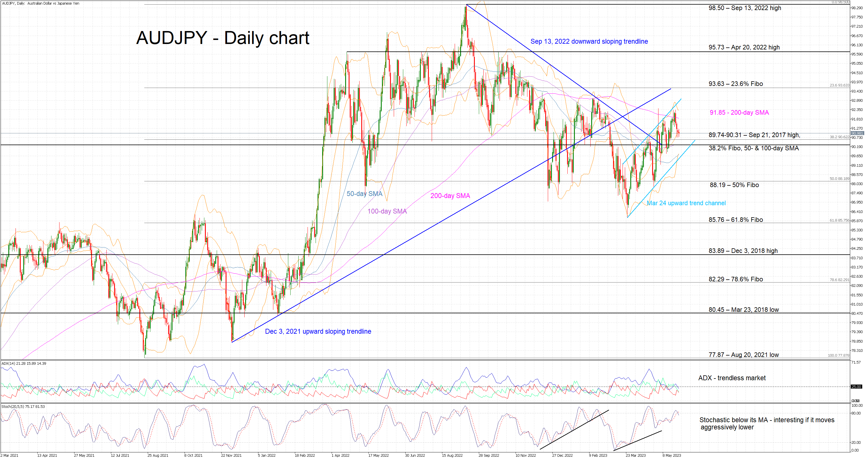Image resolution: width=868 pixels, height=459 pixels.
Task: Click the 25.00 ADX level marker
Action: (856, 387)
